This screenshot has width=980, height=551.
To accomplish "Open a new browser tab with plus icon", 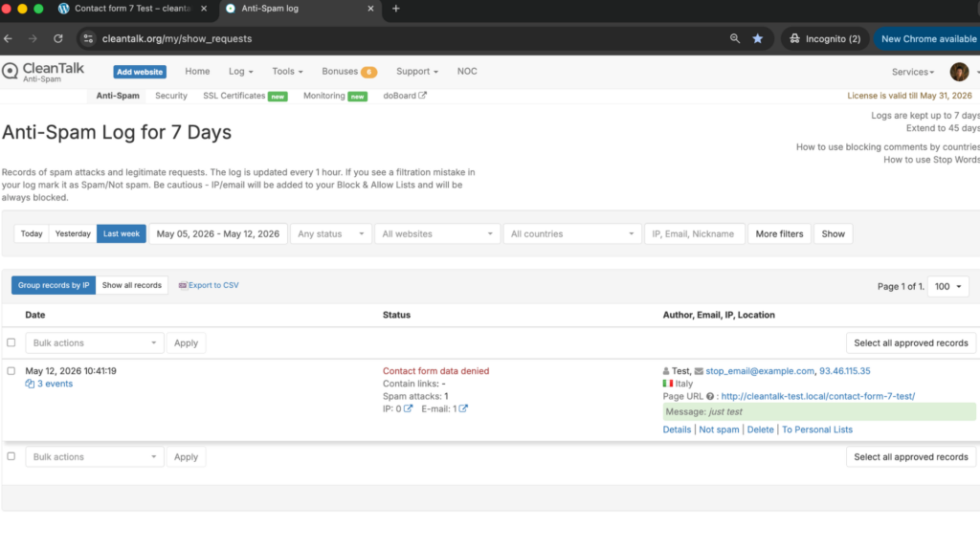I will (x=395, y=9).
